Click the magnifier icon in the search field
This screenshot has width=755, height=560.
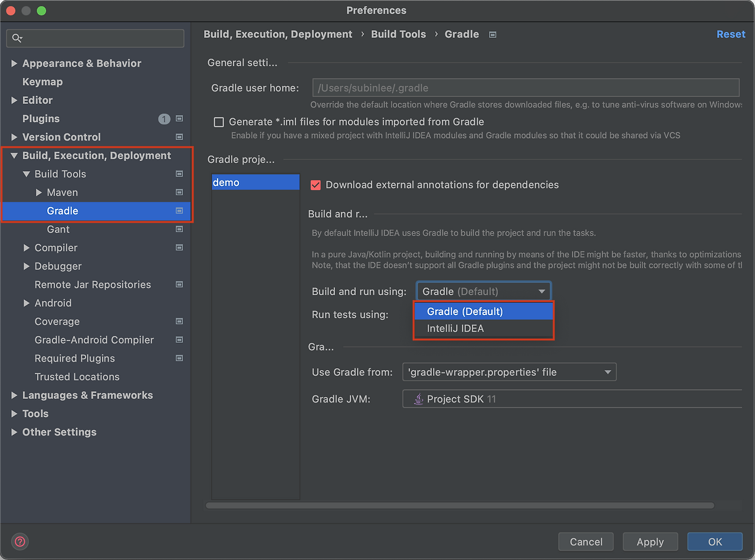tap(17, 38)
